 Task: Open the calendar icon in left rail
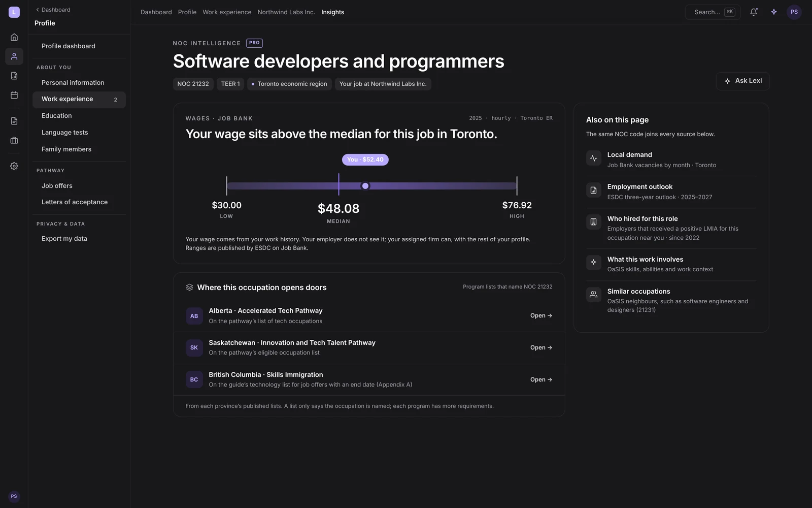pyautogui.click(x=14, y=95)
